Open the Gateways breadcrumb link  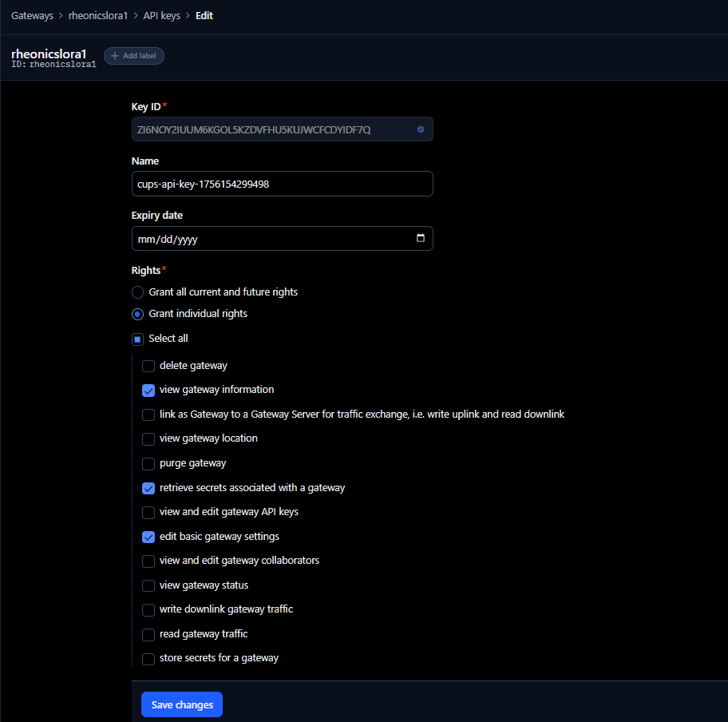(32, 16)
